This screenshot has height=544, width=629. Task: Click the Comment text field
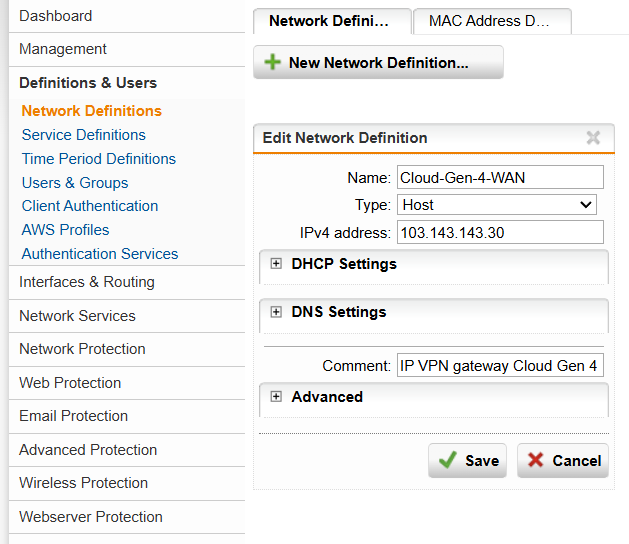[x=500, y=366]
